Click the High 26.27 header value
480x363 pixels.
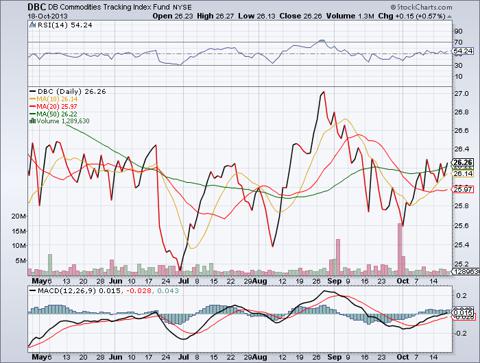(216, 16)
